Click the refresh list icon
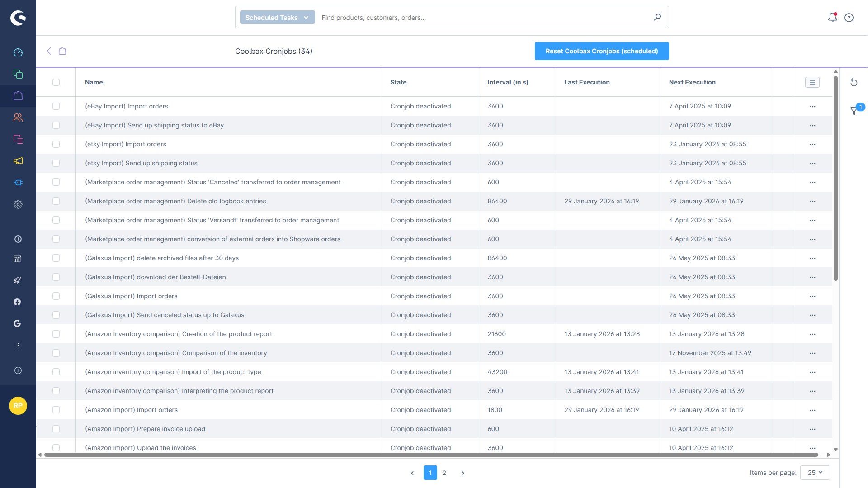The image size is (868, 488). click(x=854, y=82)
